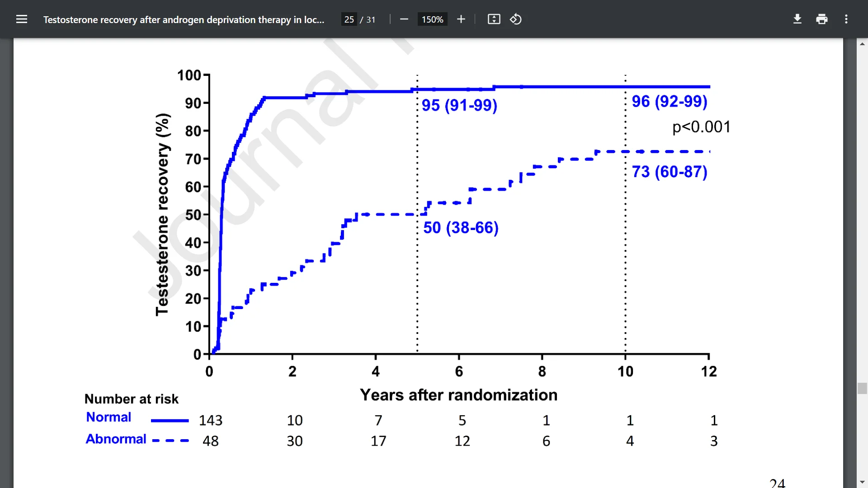Click the value 48 in Abnormal row

pos(211,441)
